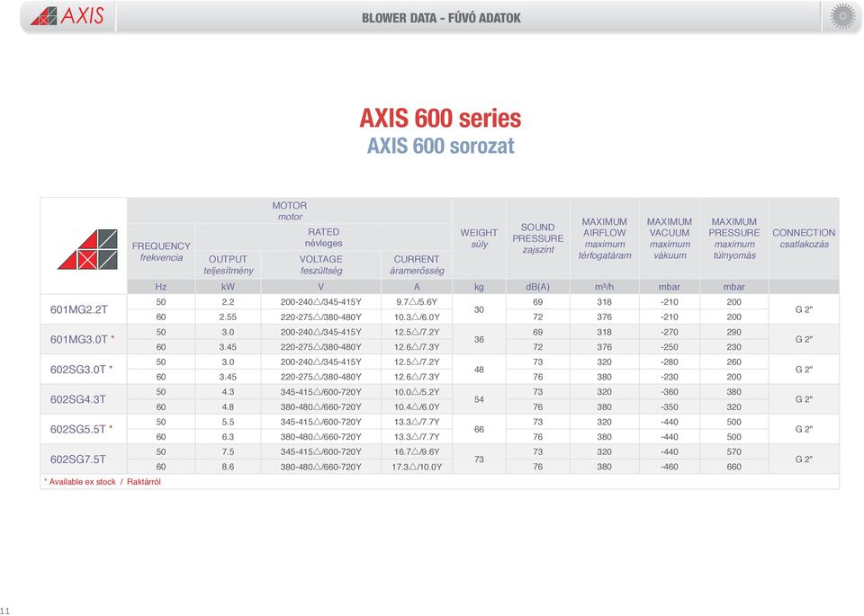864x616 pixels.
Task: Select the 6.3 kW output value
Action: (x=228, y=437)
